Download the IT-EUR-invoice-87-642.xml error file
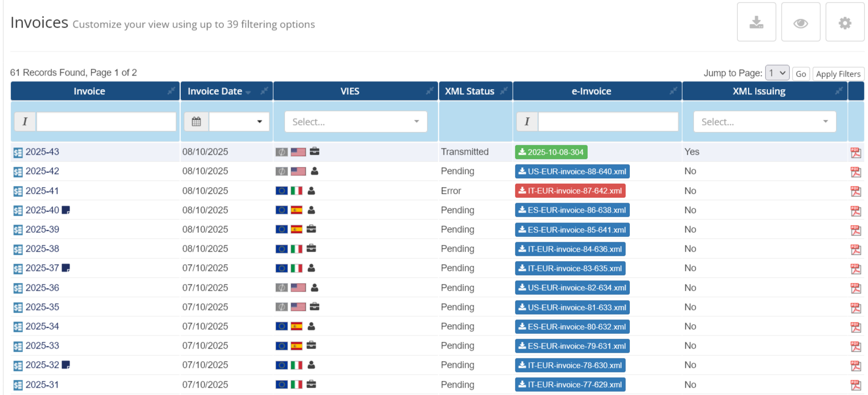This screenshot has width=868, height=395. tap(570, 191)
